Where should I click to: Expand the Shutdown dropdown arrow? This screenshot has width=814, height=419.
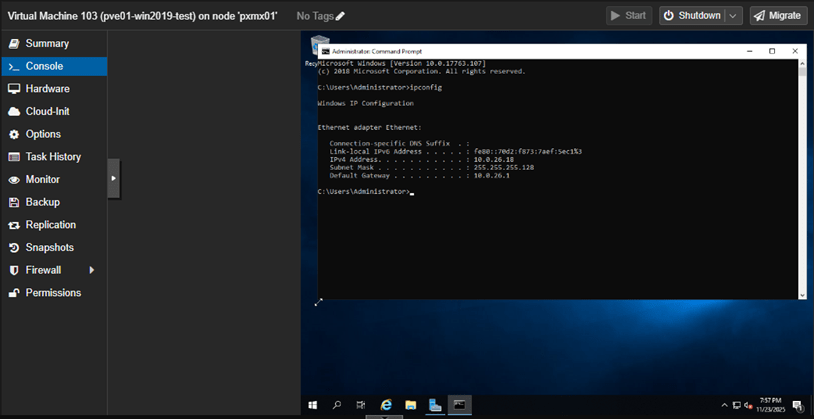[734, 16]
